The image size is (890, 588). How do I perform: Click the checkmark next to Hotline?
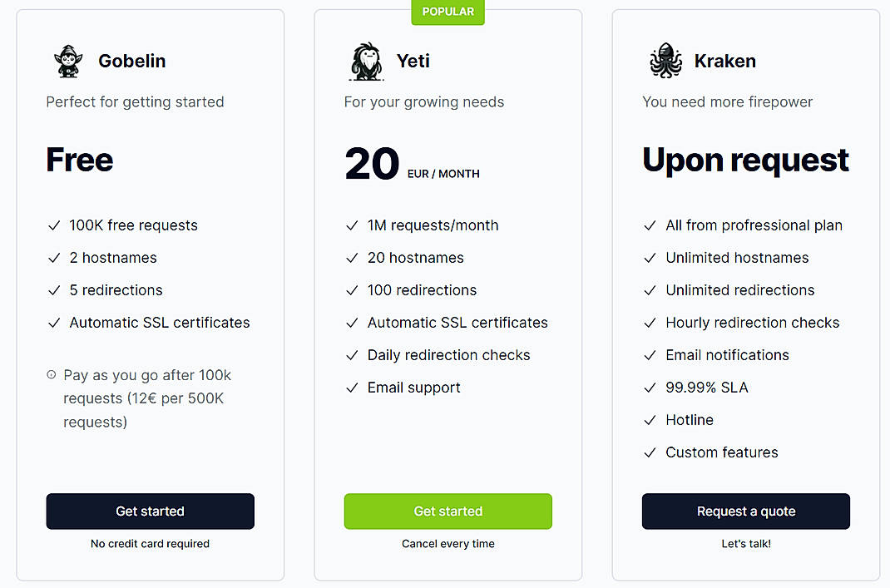650,419
